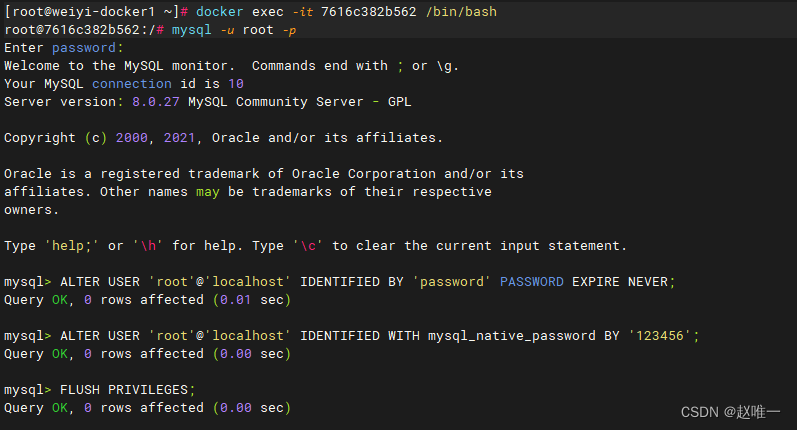
Task: Click the CSDN @赵唯一 watermark
Action: pos(733,412)
